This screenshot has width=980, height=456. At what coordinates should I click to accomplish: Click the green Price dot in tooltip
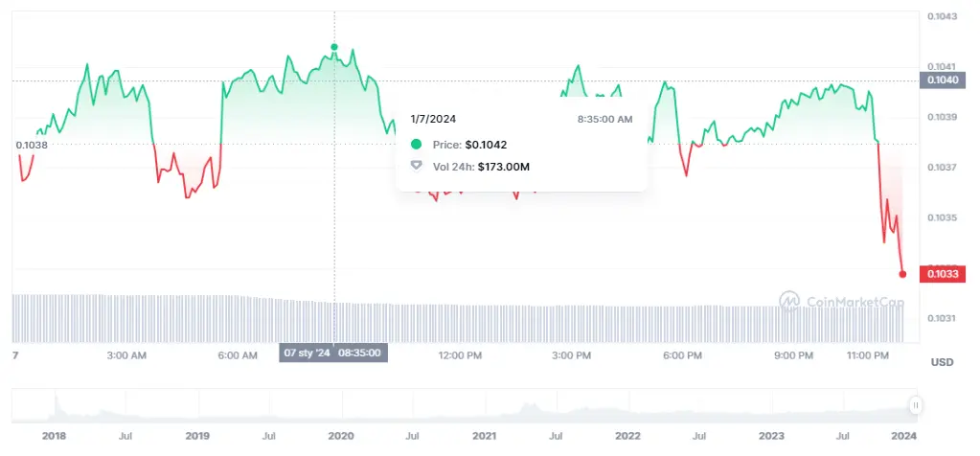pyautogui.click(x=416, y=145)
